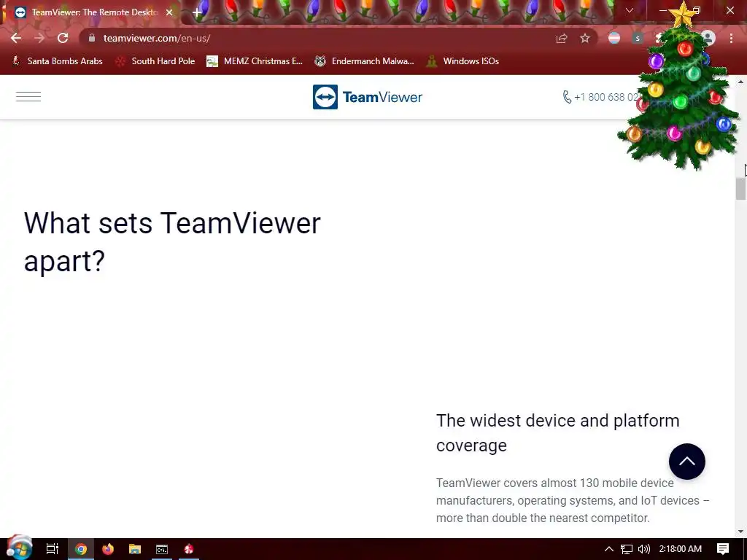
Task: Click the page vertical scrollbar thumb
Action: (x=740, y=189)
